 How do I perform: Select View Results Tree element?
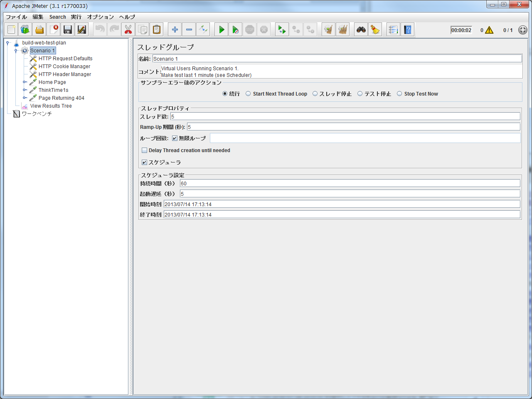point(51,106)
